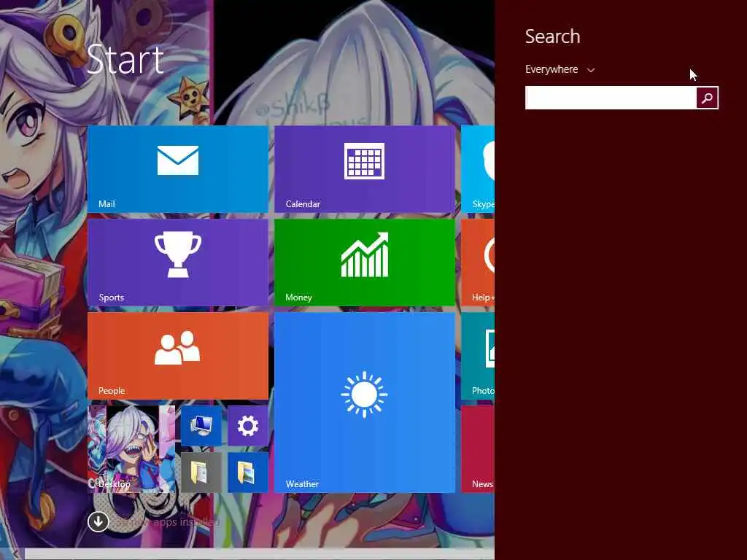Open the People tile
This screenshot has height=560, width=747.
(178, 356)
